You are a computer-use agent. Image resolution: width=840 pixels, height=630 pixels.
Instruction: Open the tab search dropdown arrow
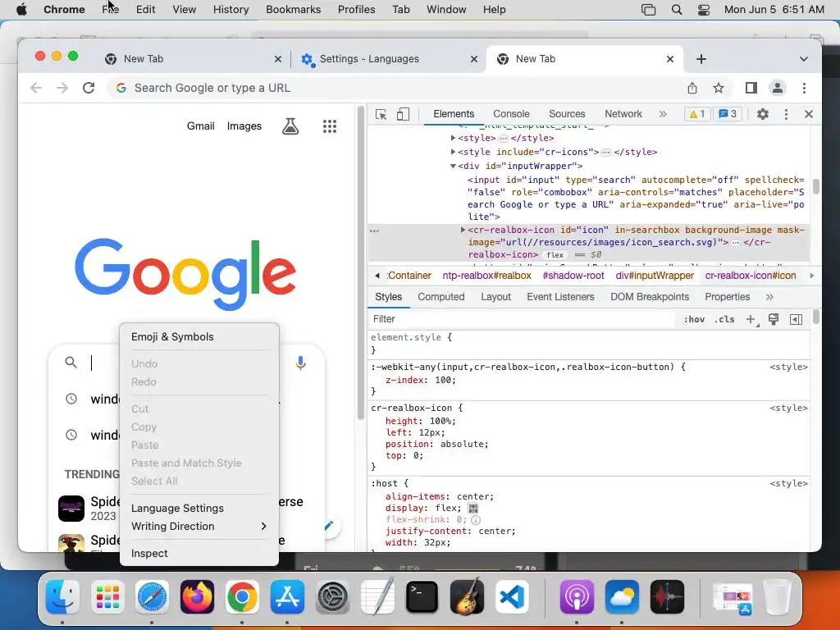coord(804,59)
